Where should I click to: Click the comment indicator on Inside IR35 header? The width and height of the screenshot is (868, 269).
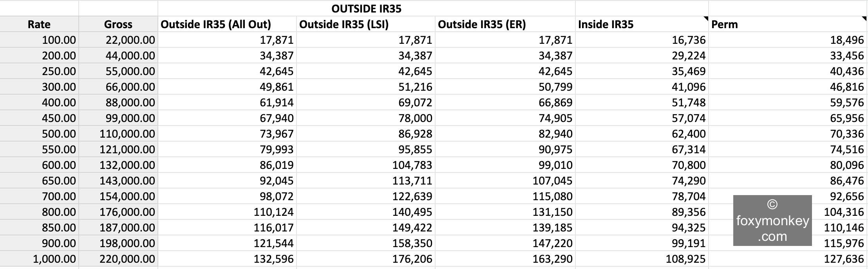(x=706, y=18)
